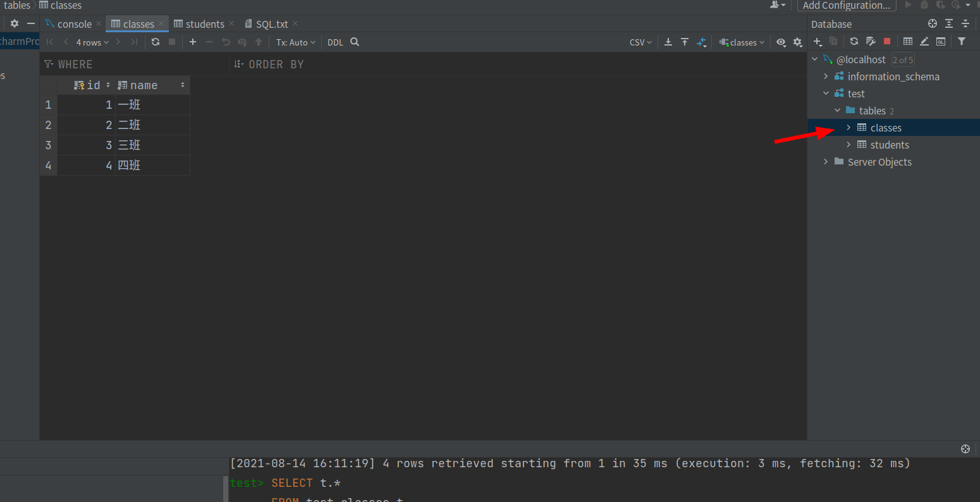Collapse the @localhost data source node

click(815, 59)
